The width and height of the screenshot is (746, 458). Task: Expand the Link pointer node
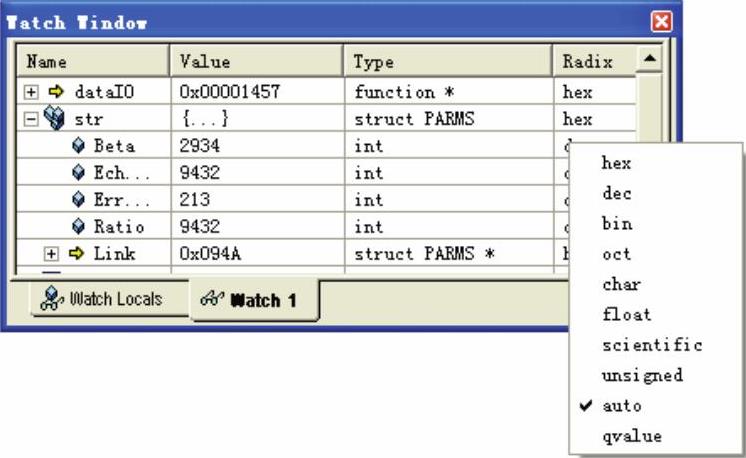(51, 253)
